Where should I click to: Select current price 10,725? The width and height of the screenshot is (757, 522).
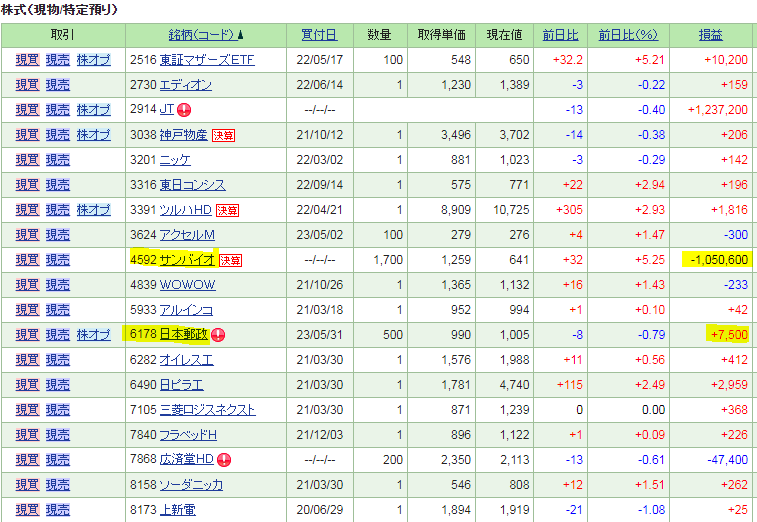tap(511, 210)
